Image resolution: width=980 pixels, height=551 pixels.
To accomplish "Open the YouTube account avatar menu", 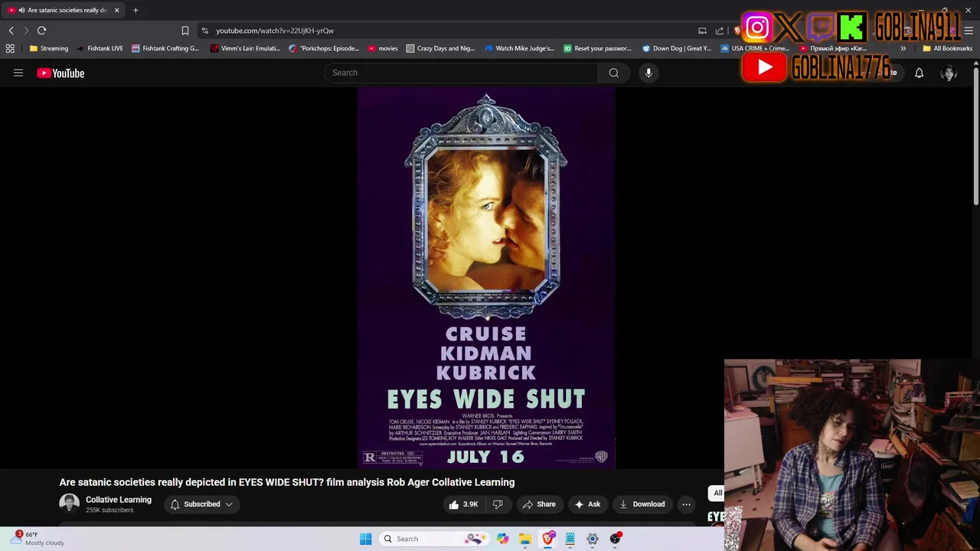I will (x=949, y=73).
